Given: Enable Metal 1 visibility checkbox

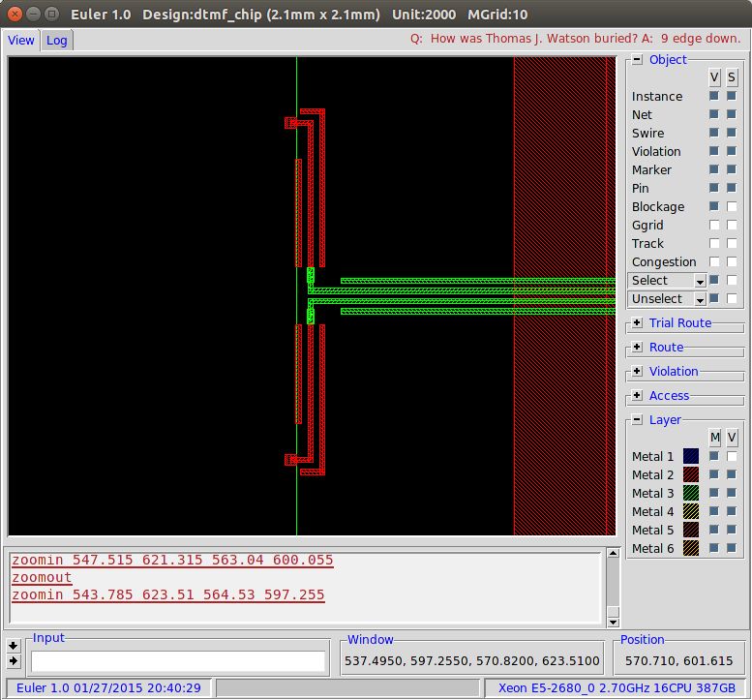Looking at the screenshot, I should click(x=732, y=456).
